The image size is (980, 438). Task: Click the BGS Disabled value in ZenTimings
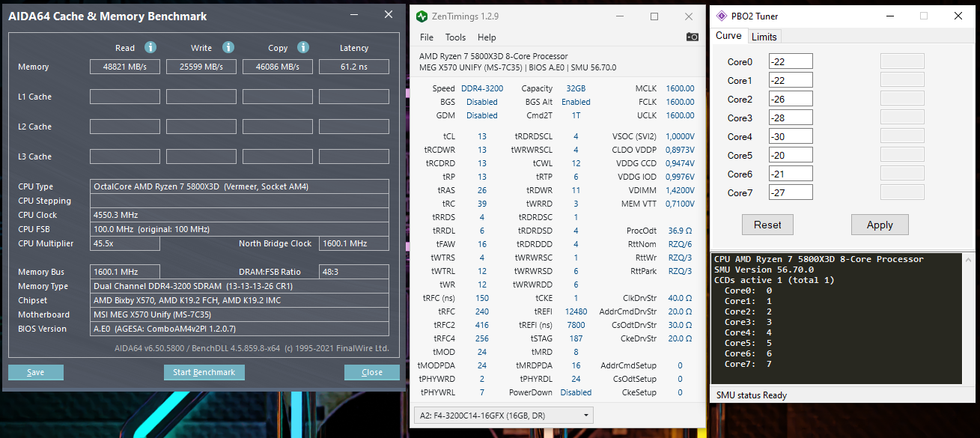point(481,102)
